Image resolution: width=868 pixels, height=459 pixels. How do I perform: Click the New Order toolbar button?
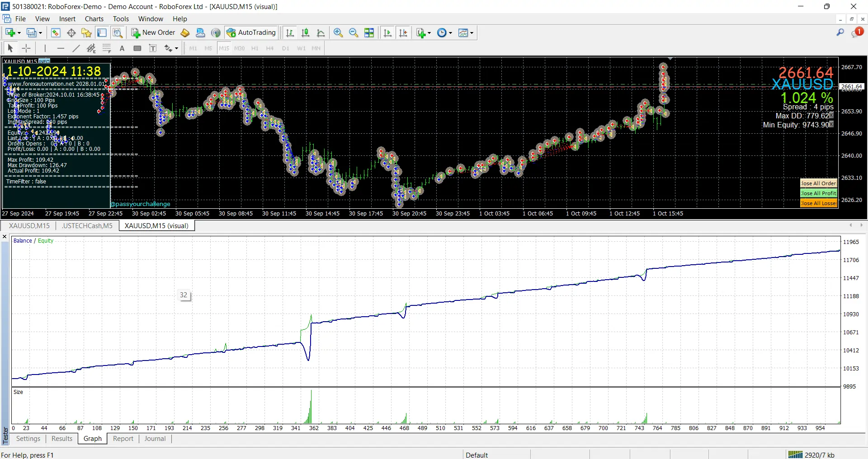(x=153, y=33)
